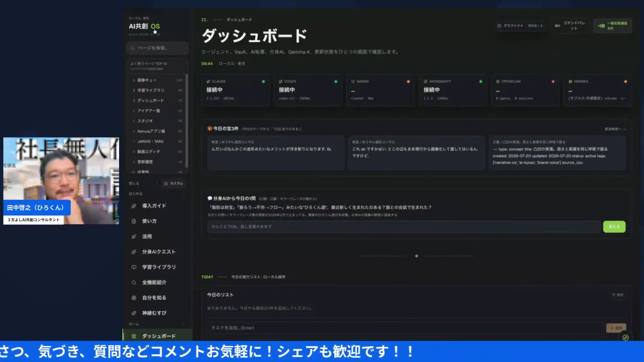Image resolution: width=644 pixels, height=362 pixels.
Task: Click the OPENCLAW card icon
Action: (498, 81)
